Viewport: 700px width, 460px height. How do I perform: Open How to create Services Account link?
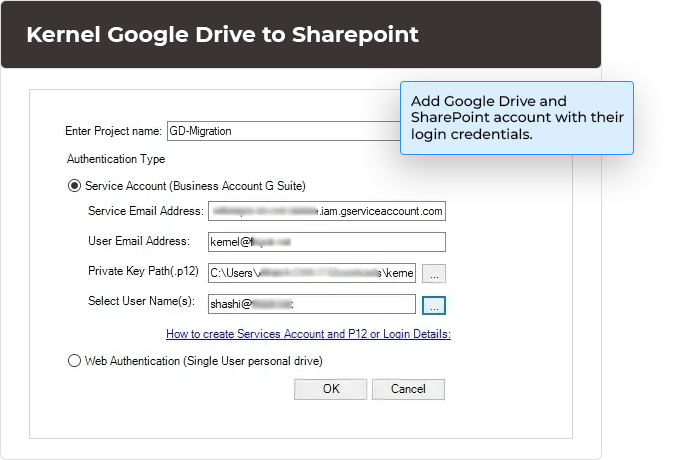pyautogui.click(x=308, y=334)
